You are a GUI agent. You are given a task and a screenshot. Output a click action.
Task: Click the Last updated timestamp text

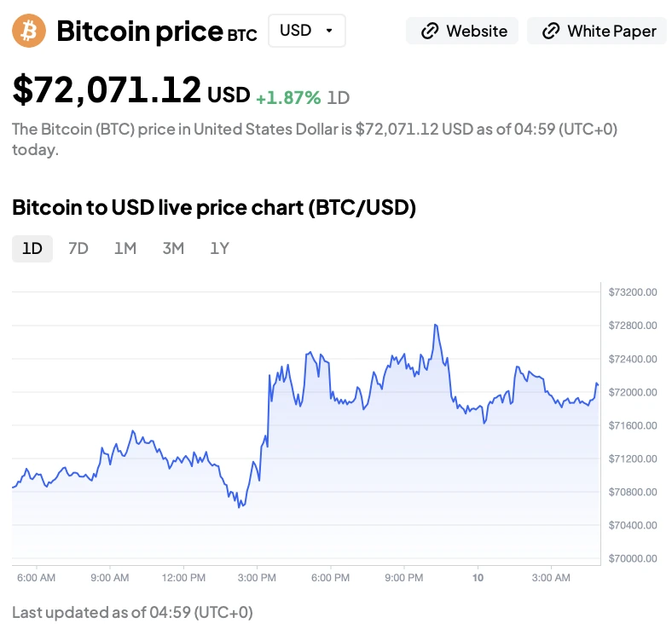tap(132, 612)
